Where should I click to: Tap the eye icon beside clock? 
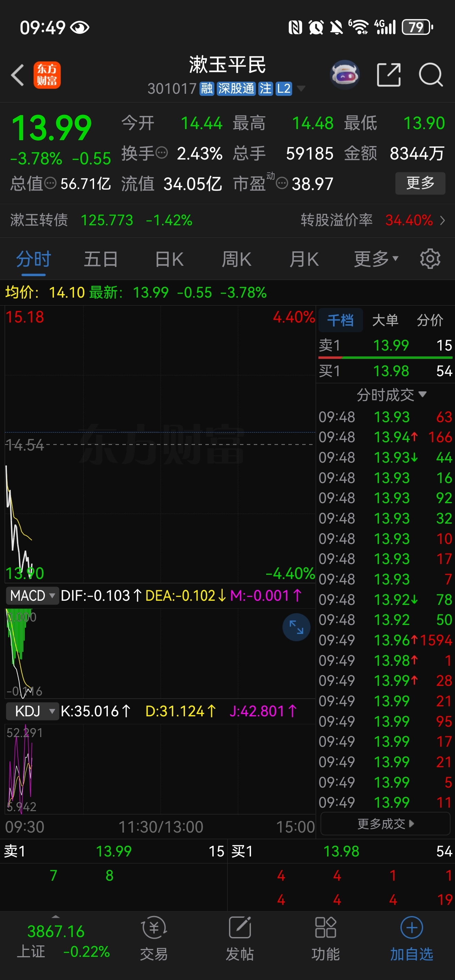tap(80, 27)
